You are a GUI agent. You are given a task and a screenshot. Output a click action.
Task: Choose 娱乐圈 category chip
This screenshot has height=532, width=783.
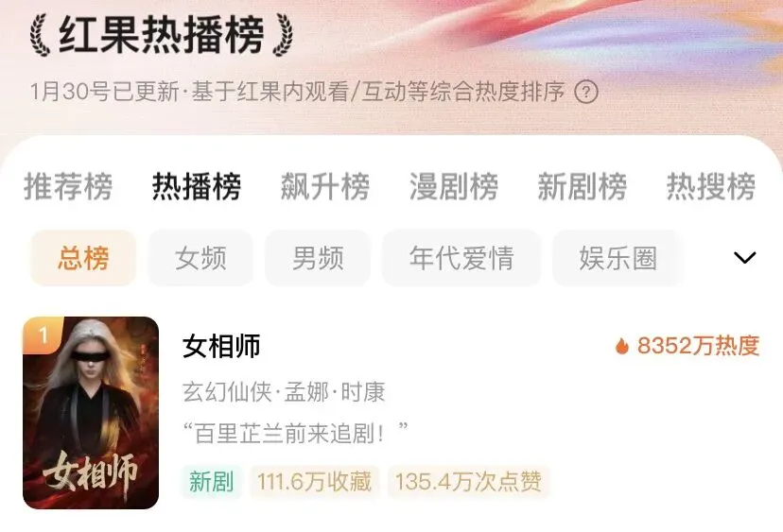(x=618, y=258)
